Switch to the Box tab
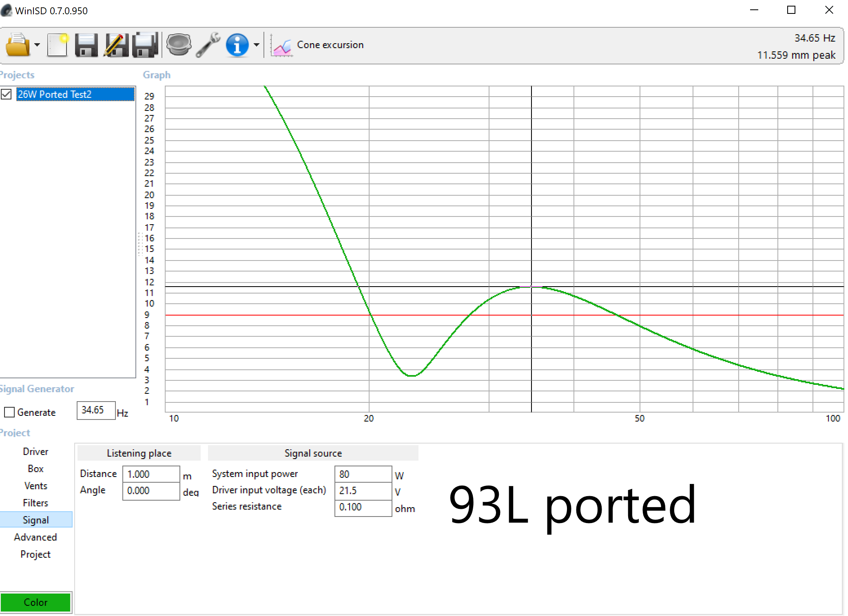 pyautogui.click(x=35, y=469)
